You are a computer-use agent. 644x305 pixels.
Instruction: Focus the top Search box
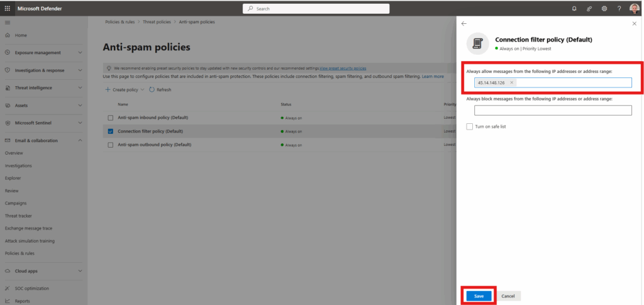tap(316, 9)
